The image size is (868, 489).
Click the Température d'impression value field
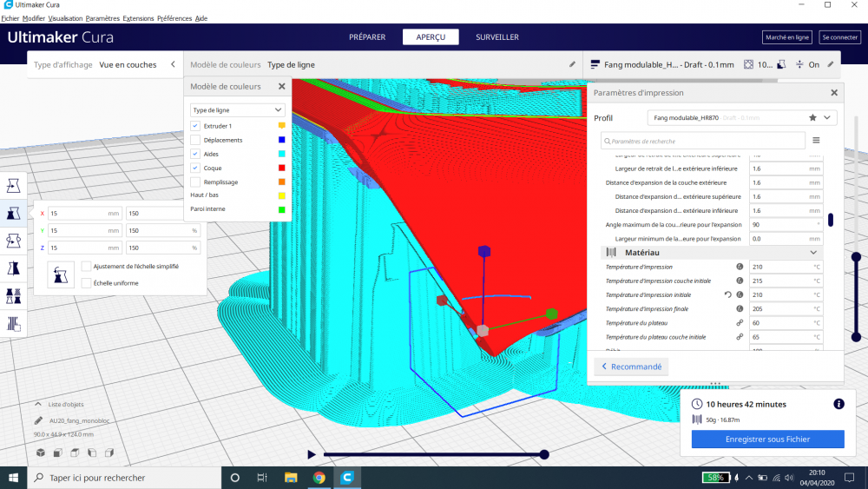pyautogui.click(x=786, y=267)
